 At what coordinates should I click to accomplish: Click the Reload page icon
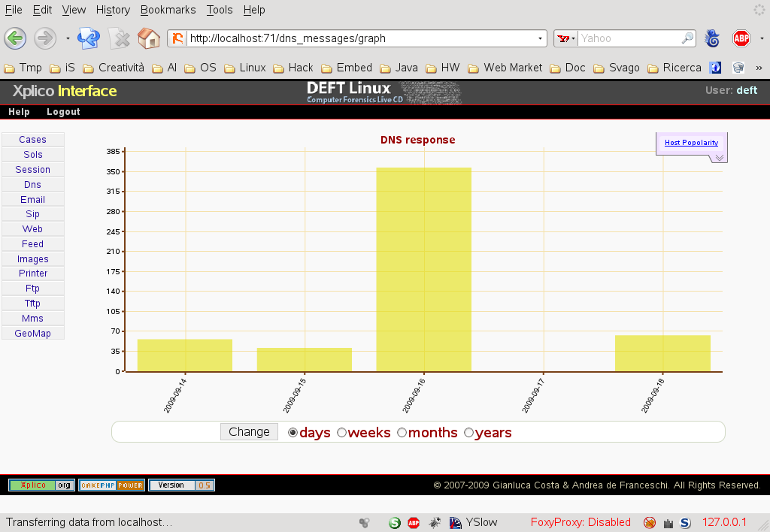89,38
